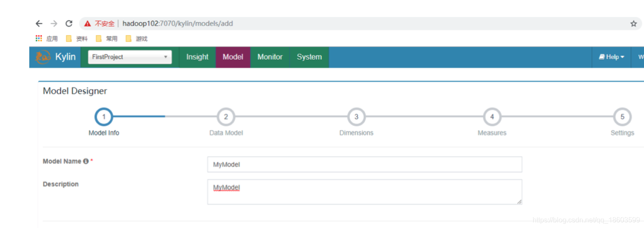Open the System tab
This screenshot has width=644, height=228.
(x=309, y=57)
